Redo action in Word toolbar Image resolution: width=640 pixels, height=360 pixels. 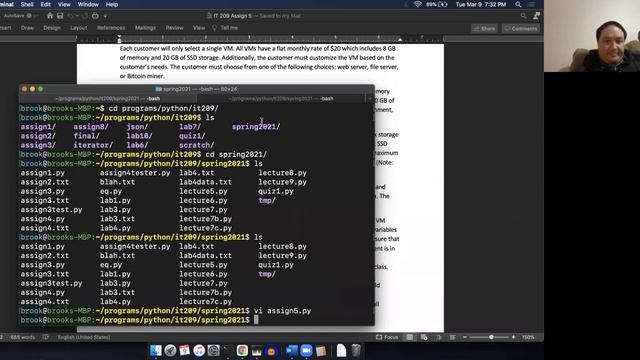click(85, 16)
